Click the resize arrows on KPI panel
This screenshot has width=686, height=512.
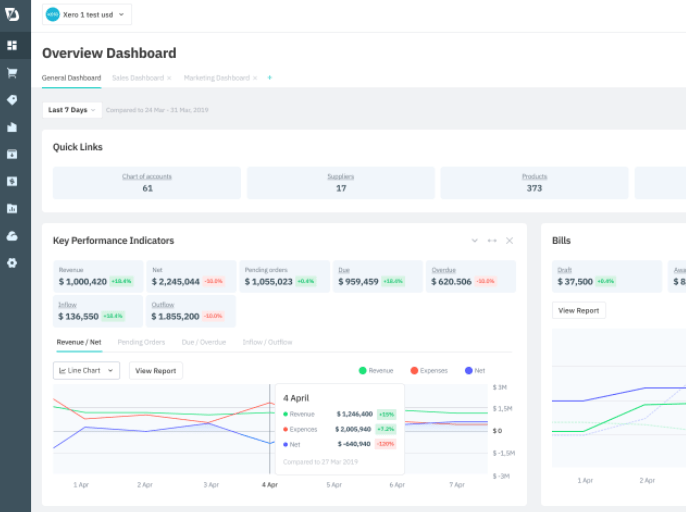[492, 241]
